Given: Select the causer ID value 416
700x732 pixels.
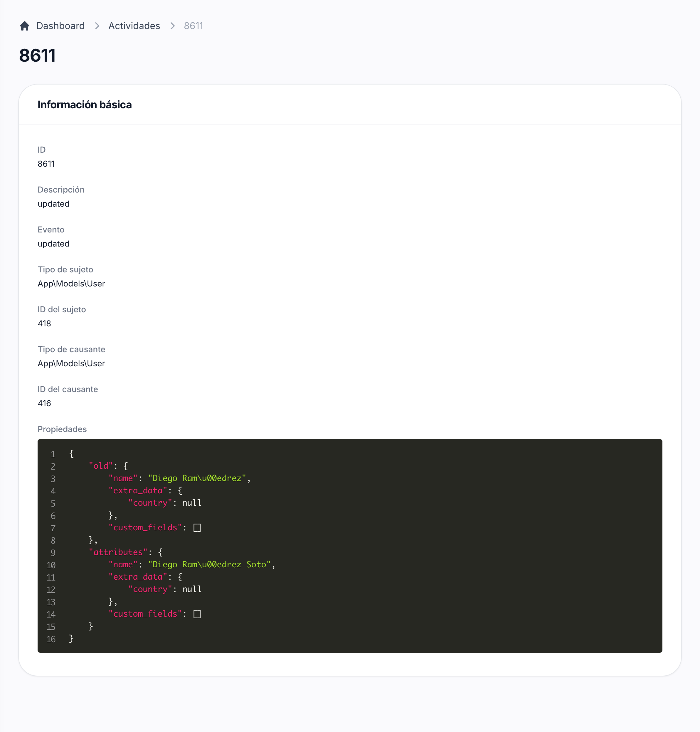Looking at the screenshot, I should pyautogui.click(x=44, y=404).
